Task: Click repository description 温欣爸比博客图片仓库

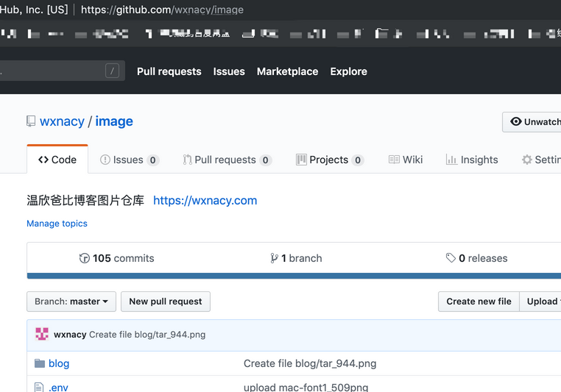Action: click(85, 201)
